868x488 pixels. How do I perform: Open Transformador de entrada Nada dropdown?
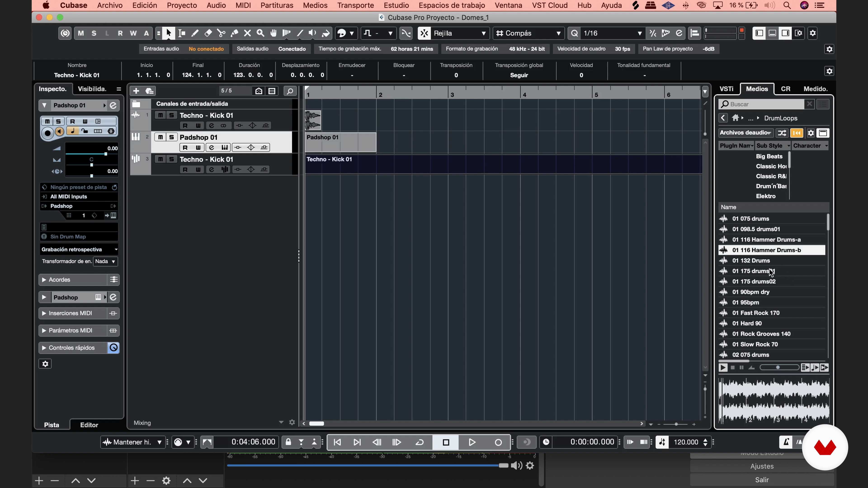(x=106, y=261)
